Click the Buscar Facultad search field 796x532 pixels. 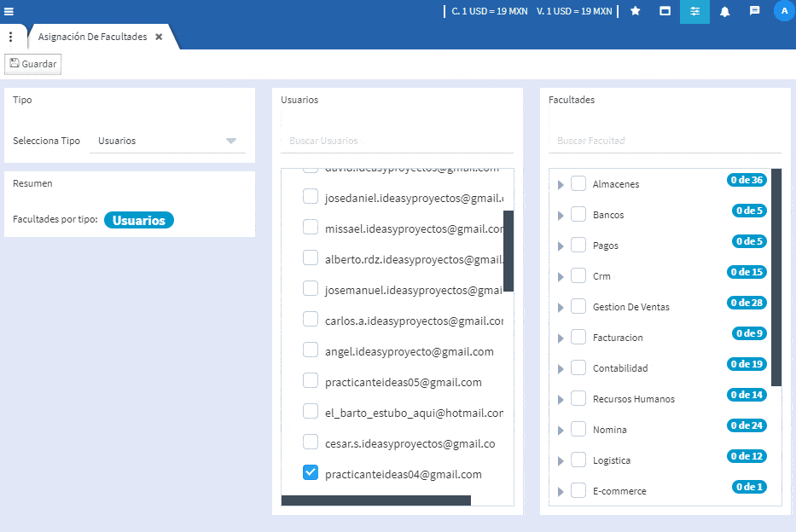pyautogui.click(x=664, y=141)
